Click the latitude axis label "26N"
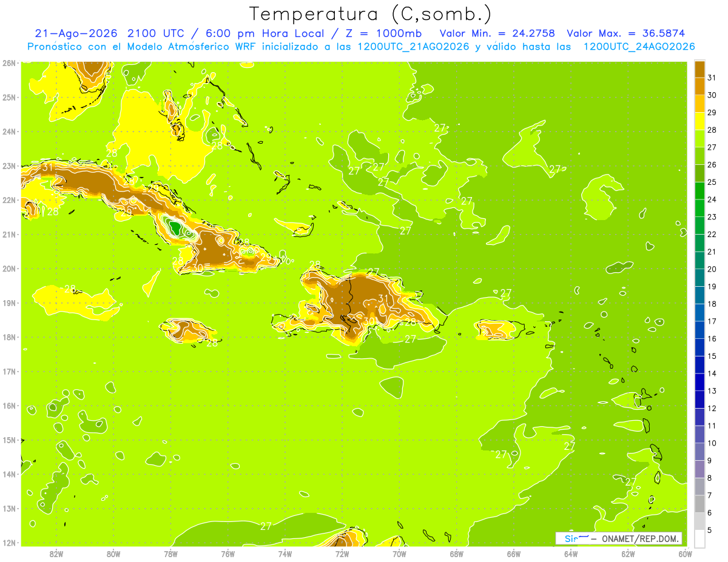 coord(9,62)
